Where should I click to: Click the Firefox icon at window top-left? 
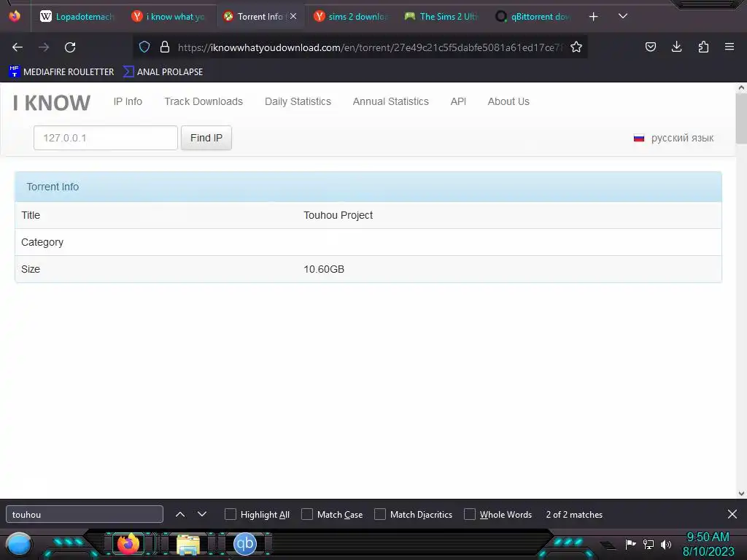pyautogui.click(x=15, y=16)
